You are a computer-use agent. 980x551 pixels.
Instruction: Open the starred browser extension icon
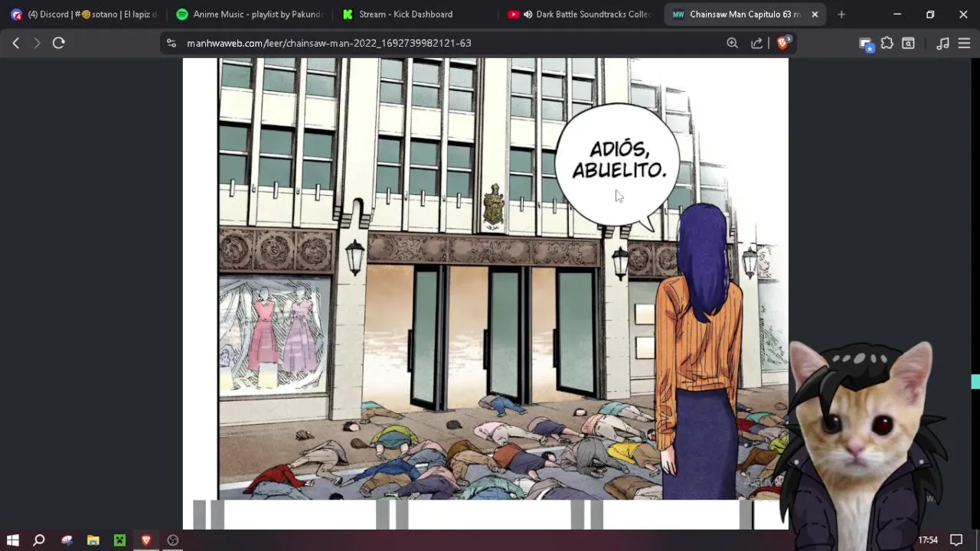[x=866, y=44]
